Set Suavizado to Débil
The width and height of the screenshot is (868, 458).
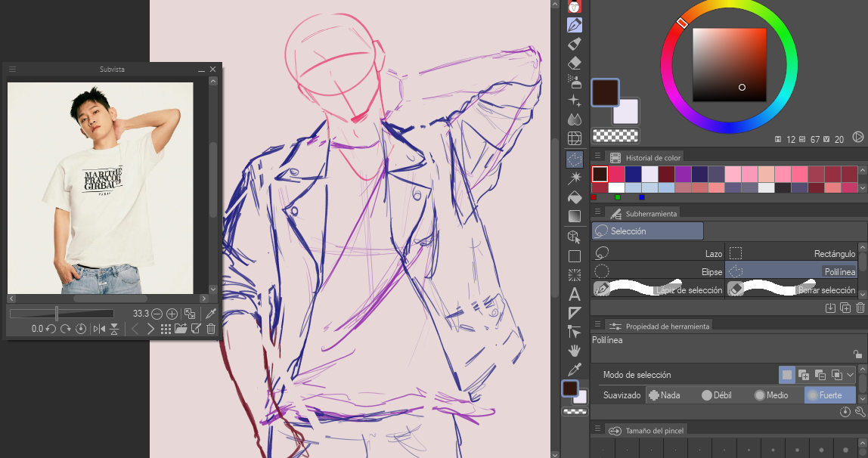coord(716,395)
